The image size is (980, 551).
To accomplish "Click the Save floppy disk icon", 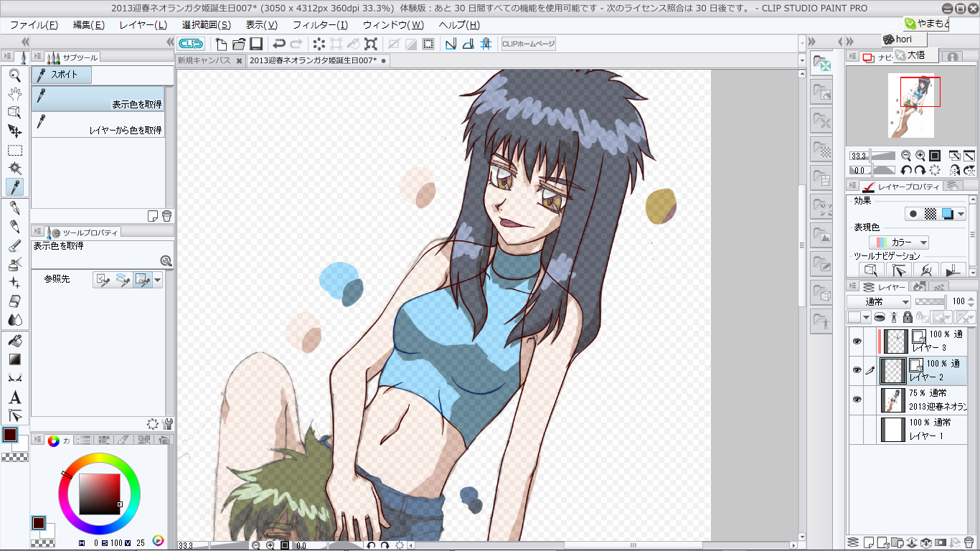I will [x=256, y=44].
